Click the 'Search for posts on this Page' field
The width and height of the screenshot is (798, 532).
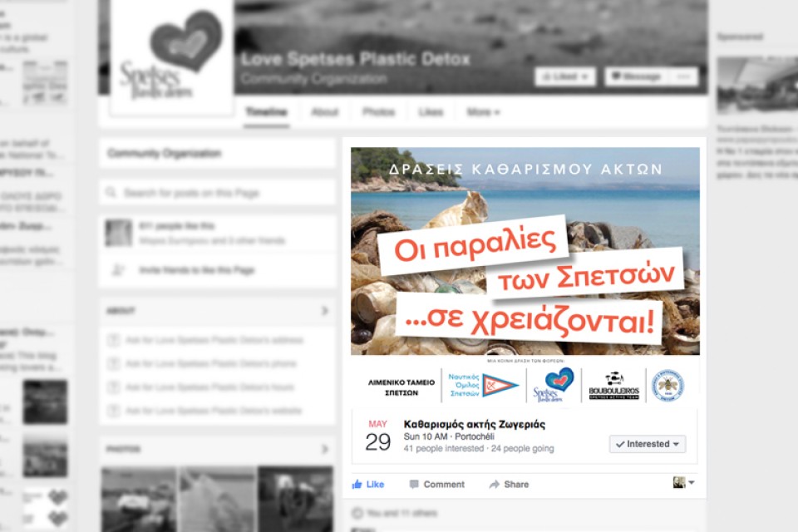click(217, 193)
